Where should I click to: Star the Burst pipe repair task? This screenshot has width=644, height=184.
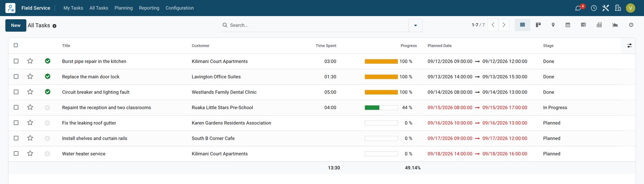coord(30,61)
